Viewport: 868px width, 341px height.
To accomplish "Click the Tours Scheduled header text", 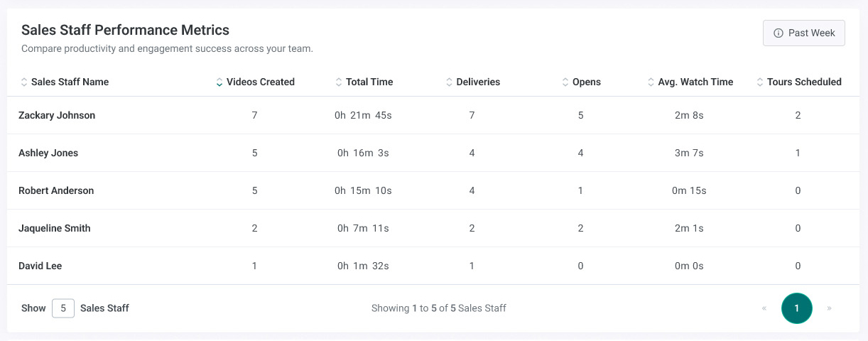I will click(x=804, y=82).
